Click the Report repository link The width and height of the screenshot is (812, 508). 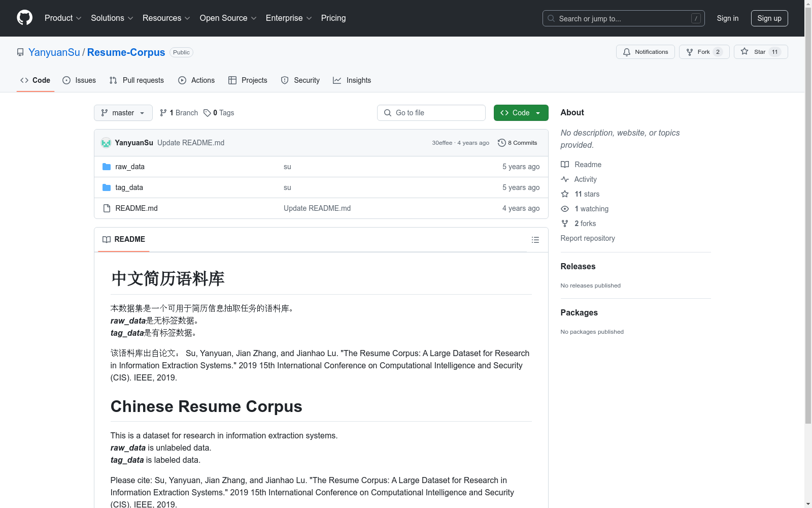point(588,238)
